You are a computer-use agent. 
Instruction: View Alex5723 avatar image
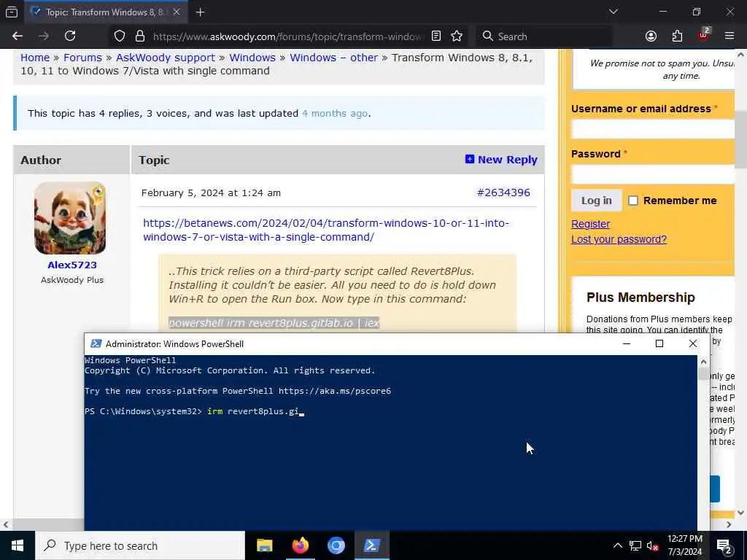pos(70,218)
